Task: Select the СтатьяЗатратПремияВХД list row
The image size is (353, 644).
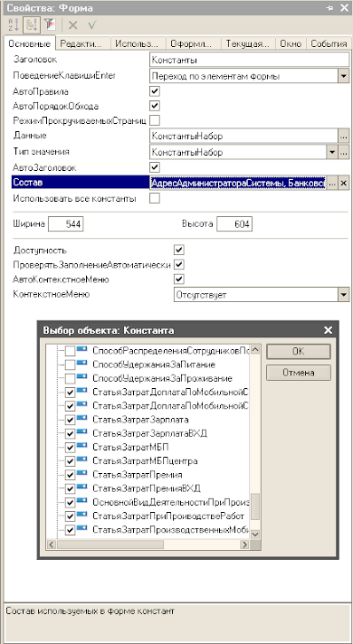Action: click(147, 488)
